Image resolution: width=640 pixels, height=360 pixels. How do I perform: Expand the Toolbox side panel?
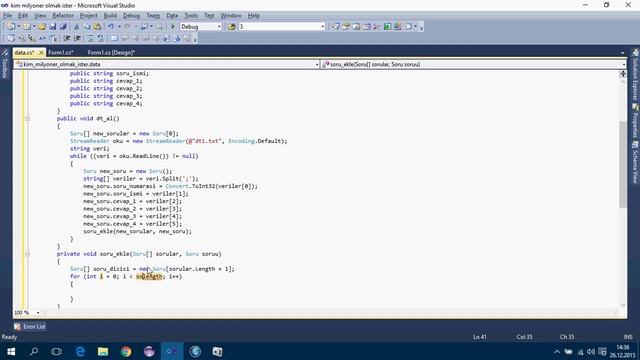pos(5,64)
